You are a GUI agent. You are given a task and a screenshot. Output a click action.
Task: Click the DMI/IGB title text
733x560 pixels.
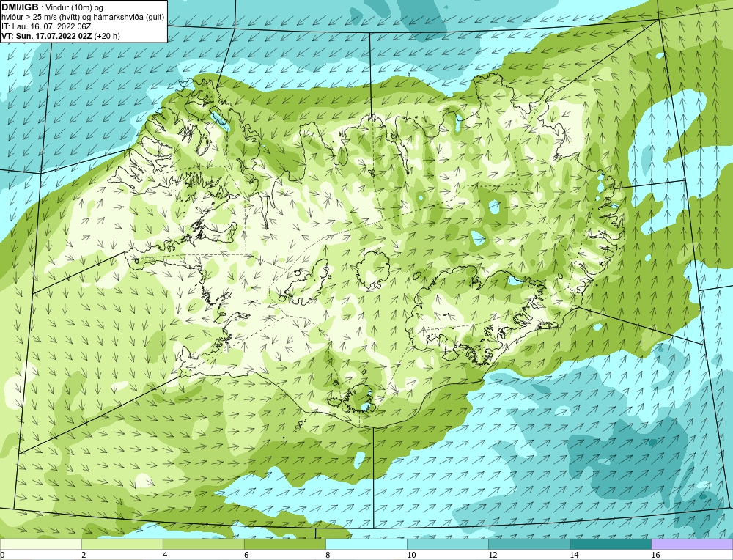point(20,7)
